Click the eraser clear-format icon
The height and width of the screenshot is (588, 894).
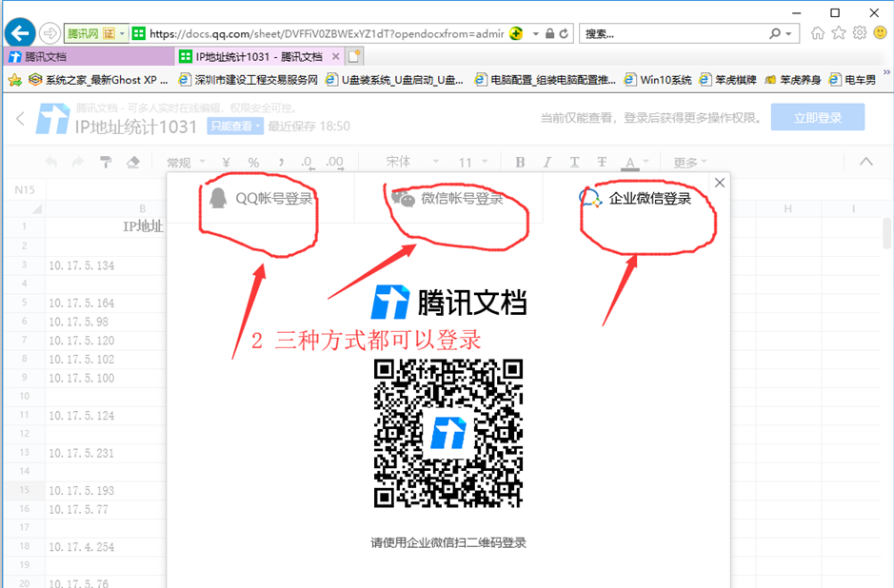tap(133, 163)
